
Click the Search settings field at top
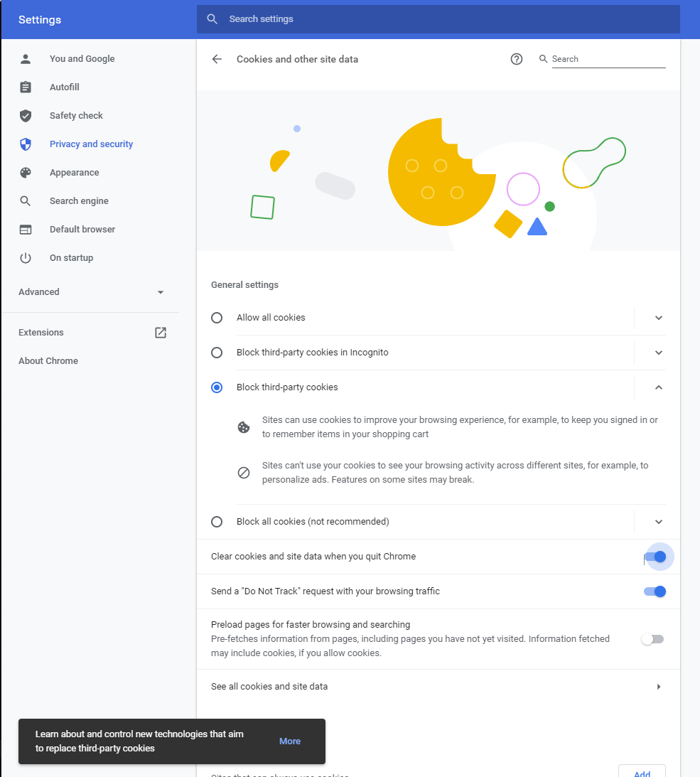438,19
